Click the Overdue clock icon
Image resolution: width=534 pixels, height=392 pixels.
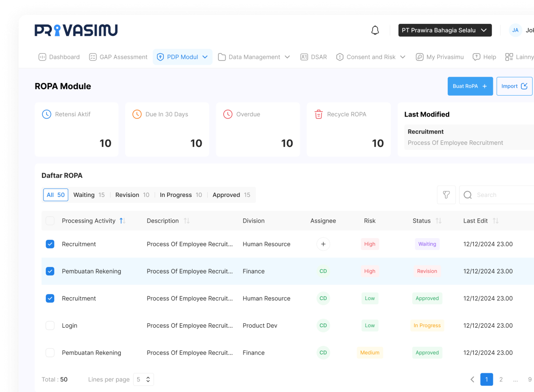point(228,114)
